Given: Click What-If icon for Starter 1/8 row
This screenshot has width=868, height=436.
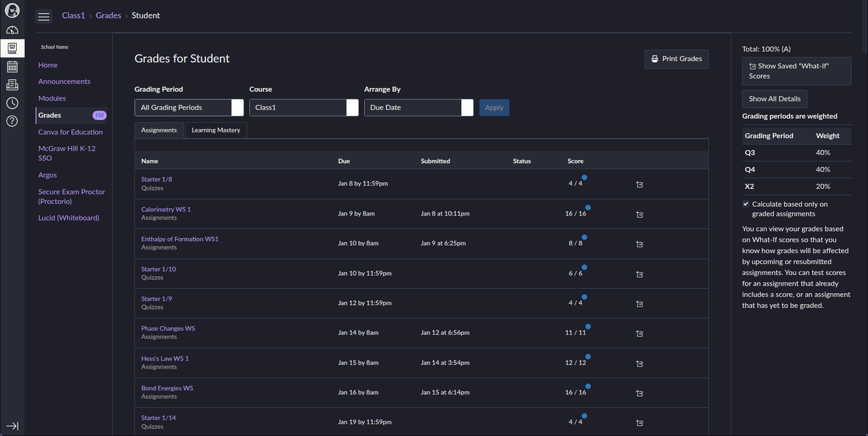Looking at the screenshot, I should 640,185.
